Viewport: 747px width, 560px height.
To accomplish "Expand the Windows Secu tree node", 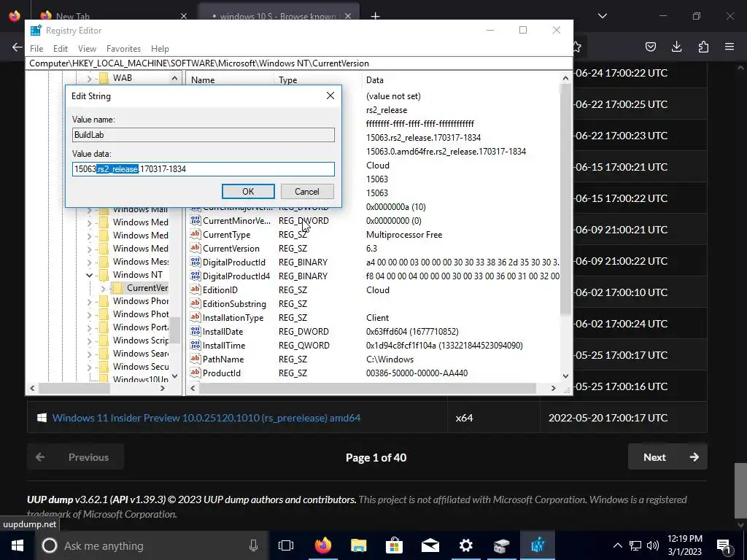I will coord(89,367).
